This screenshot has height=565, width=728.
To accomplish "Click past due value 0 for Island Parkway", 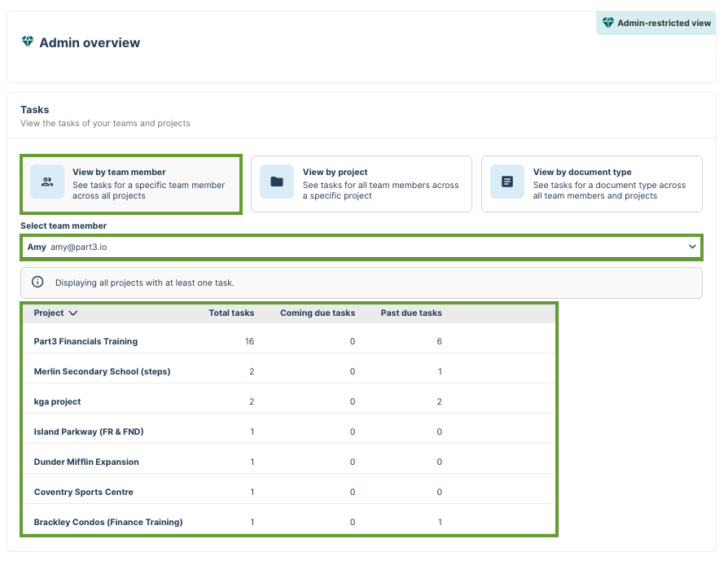I will click(x=439, y=431).
